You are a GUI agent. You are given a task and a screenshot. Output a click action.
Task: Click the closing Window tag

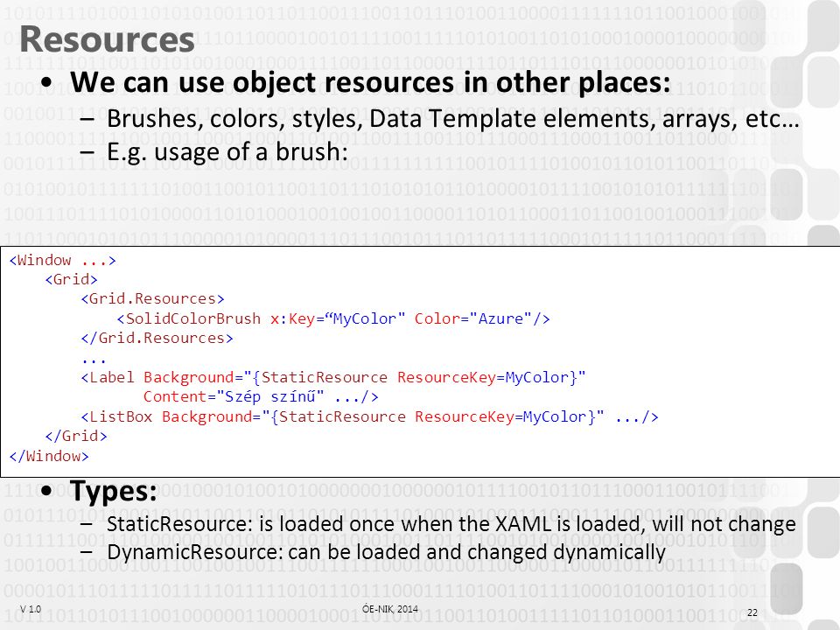click(x=49, y=456)
